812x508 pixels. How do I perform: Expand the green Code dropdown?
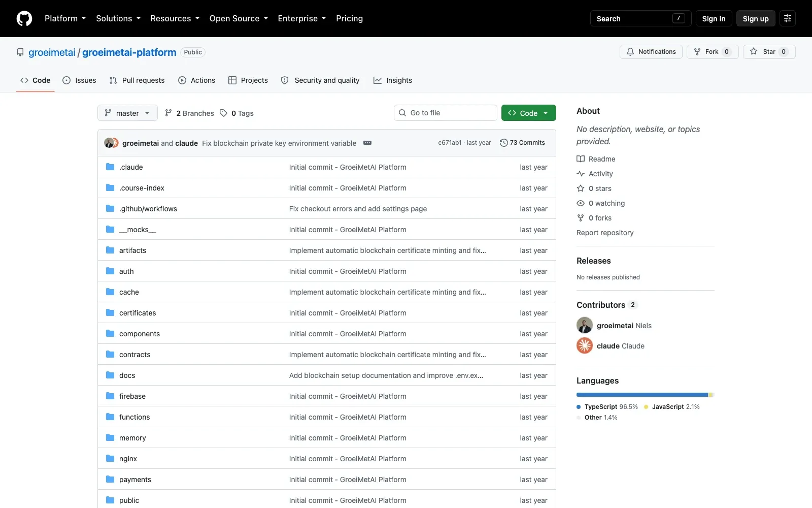tap(528, 113)
